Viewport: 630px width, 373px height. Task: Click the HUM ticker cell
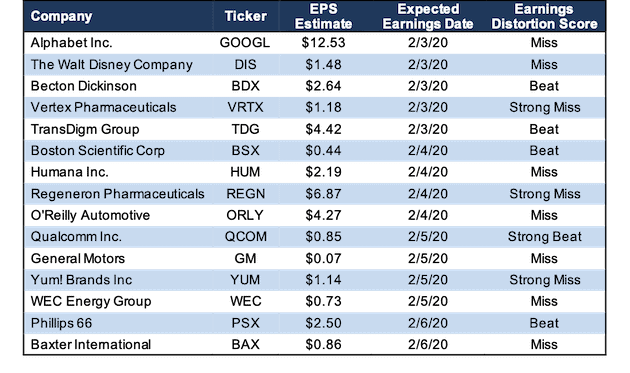tap(245, 172)
